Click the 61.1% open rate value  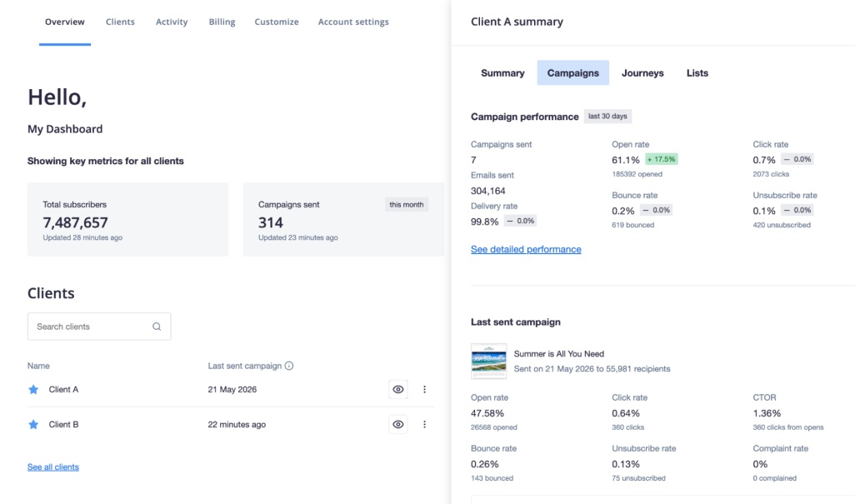pyautogui.click(x=626, y=160)
